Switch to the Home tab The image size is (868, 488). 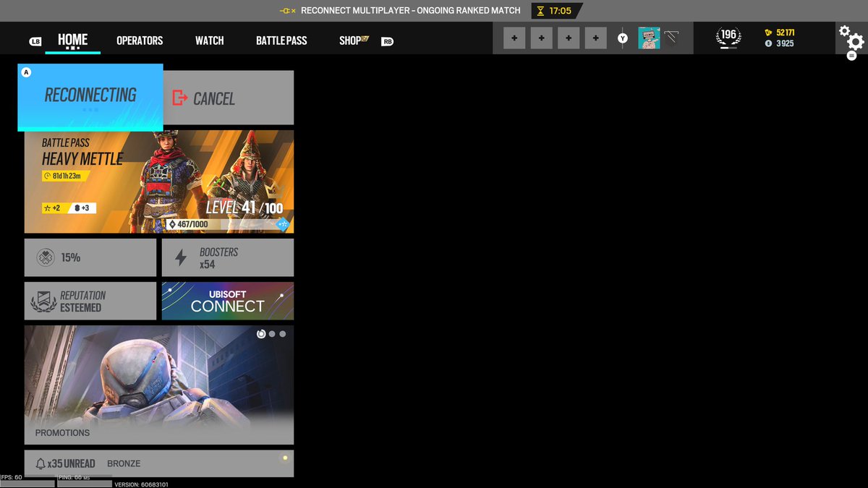click(x=73, y=40)
